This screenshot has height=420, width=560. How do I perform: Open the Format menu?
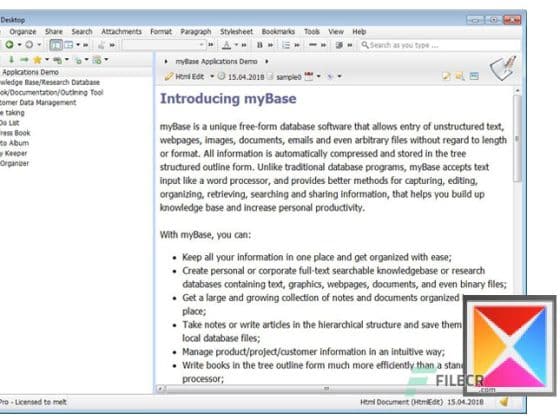(x=161, y=32)
